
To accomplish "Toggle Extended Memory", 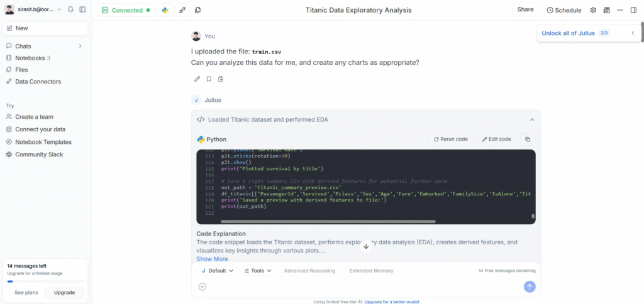I will [x=371, y=271].
